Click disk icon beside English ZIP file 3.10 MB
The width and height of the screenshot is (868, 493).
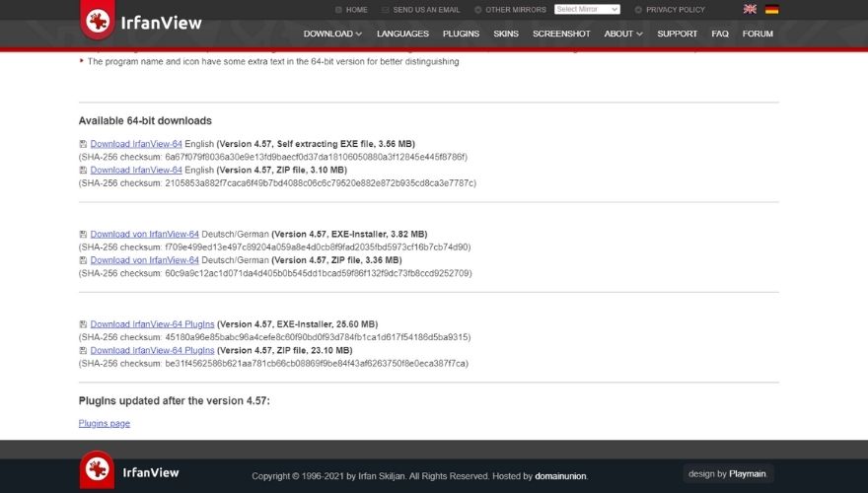[x=83, y=170]
